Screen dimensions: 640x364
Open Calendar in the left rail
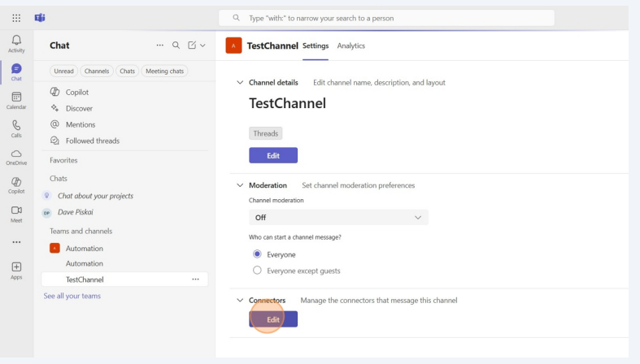[16, 98]
